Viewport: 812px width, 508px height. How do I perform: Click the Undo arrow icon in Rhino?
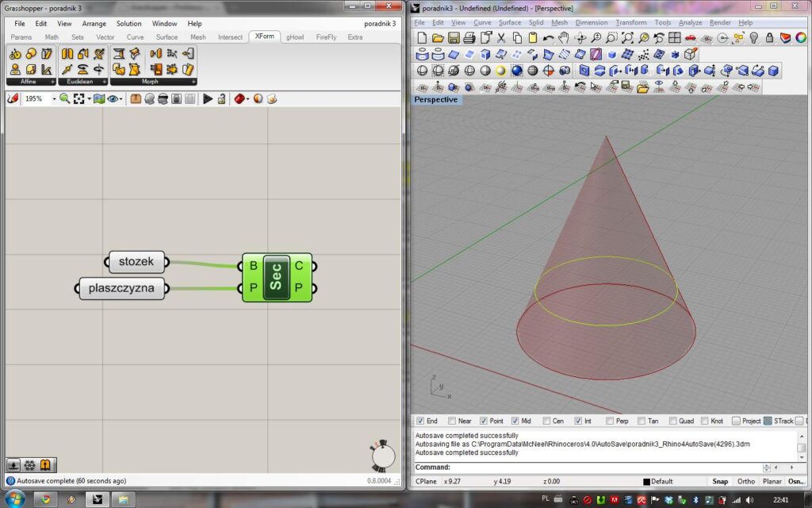(x=549, y=38)
